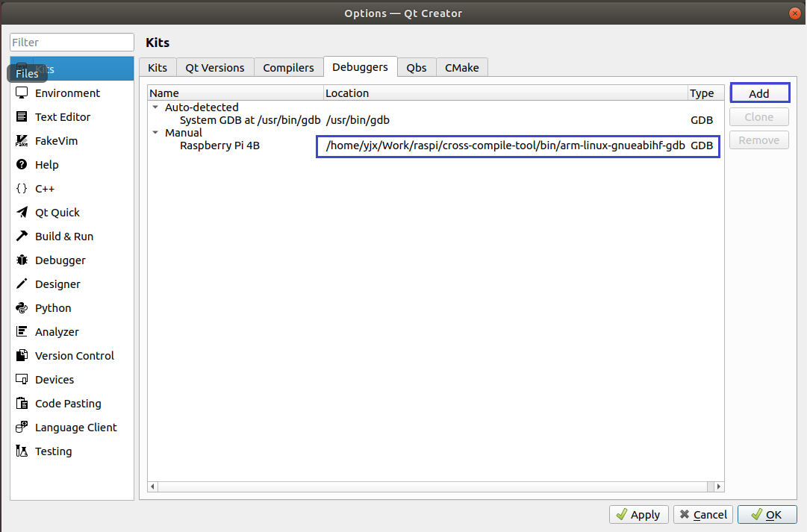Click the /usr/bin/gdb location cell

[x=358, y=120]
